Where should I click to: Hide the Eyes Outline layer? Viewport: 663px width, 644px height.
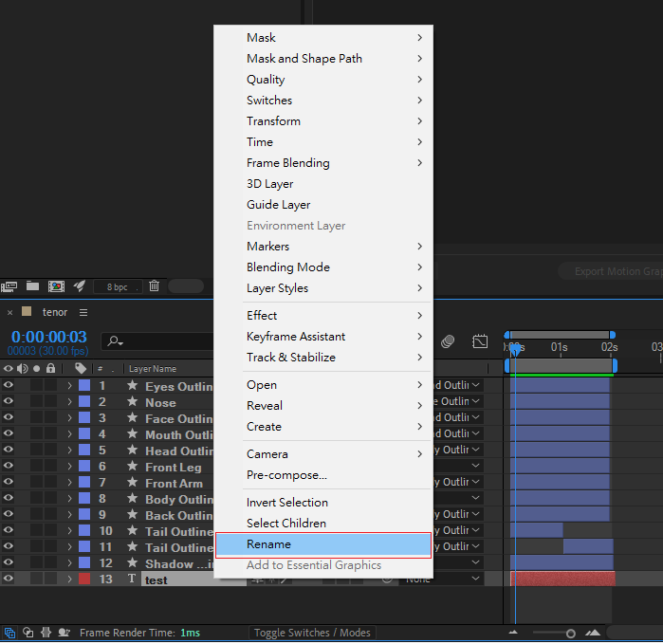(x=9, y=386)
